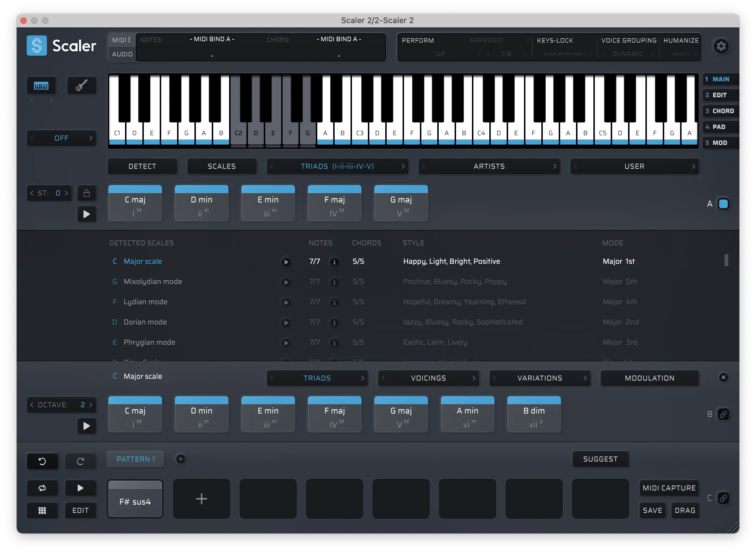Expand the TRIADS (I-ii-iii-IV-V) next arrow
Screen dimensions: 756x553
click(403, 166)
